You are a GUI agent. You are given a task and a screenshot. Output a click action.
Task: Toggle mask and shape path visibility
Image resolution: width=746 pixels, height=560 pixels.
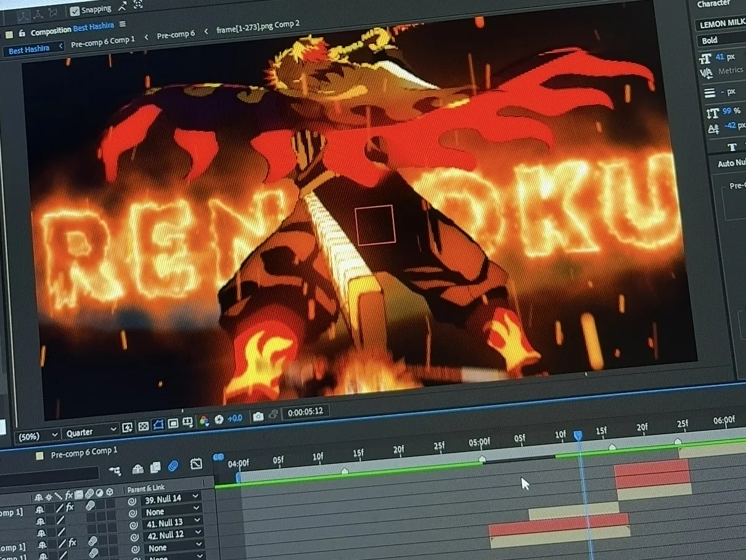[158, 425]
